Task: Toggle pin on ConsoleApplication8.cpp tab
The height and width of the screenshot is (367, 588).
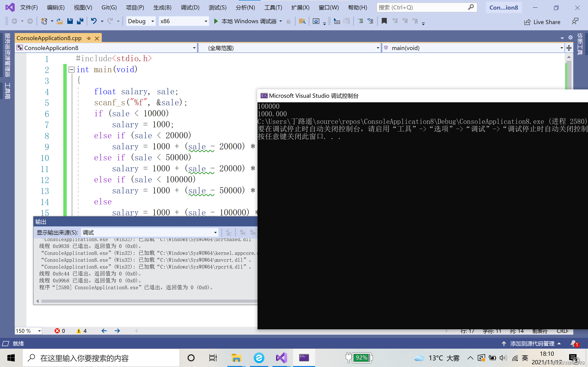Action: click(89, 38)
